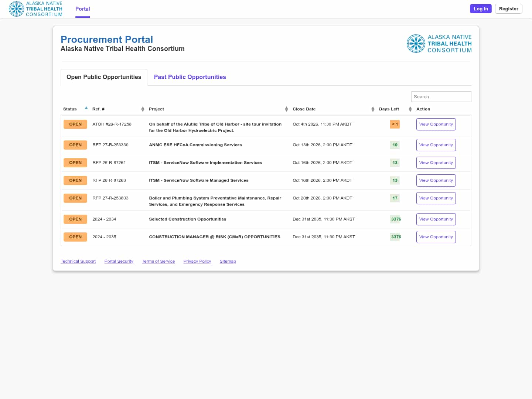Viewport: 532px width, 399px height.
Task: Click the '10' days left badge
Action: point(395,145)
